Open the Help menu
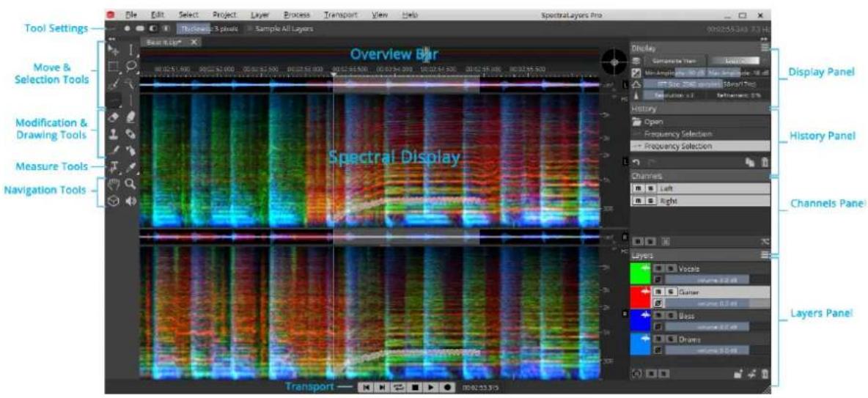 (411, 15)
